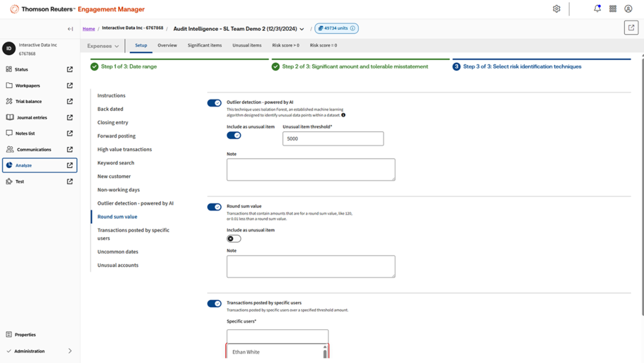Viewport: 644px width, 363px height.
Task: Switch to the Significant items tab
Action: 204,45
